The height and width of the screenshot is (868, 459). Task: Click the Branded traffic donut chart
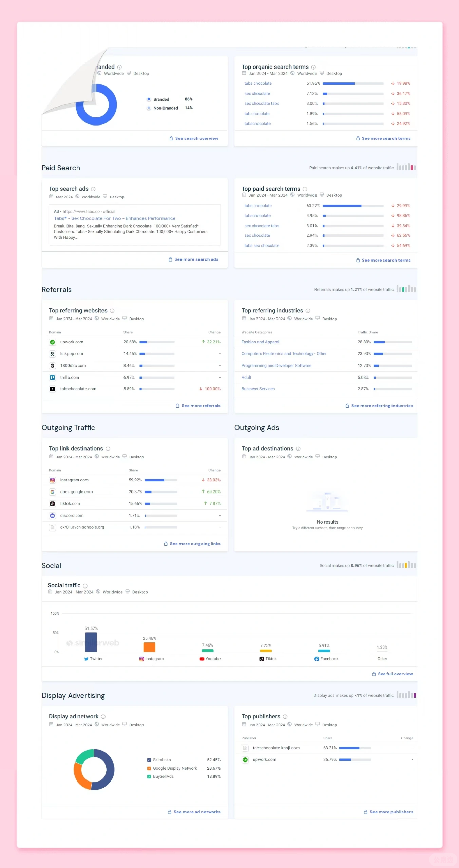[x=96, y=105]
